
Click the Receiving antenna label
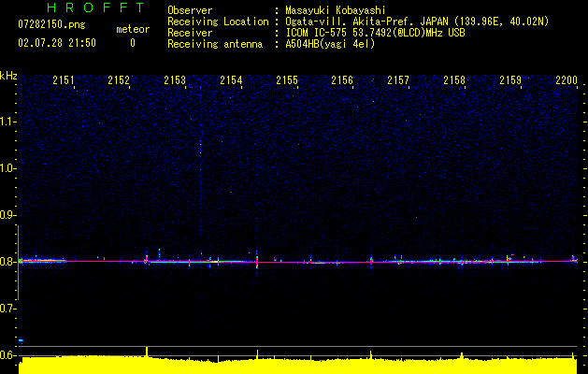215,44
